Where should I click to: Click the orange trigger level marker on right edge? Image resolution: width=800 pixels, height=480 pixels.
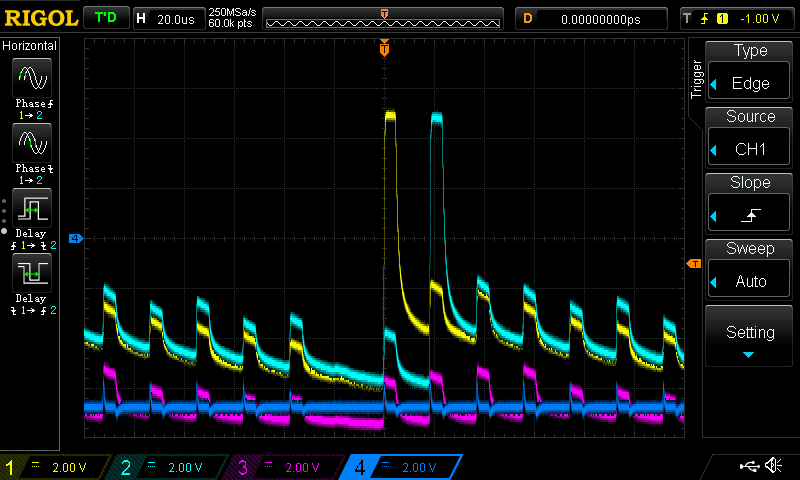click(694, 264)
